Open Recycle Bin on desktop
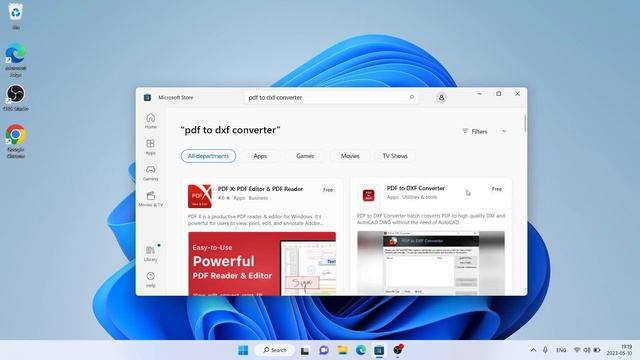 [16, 16]
